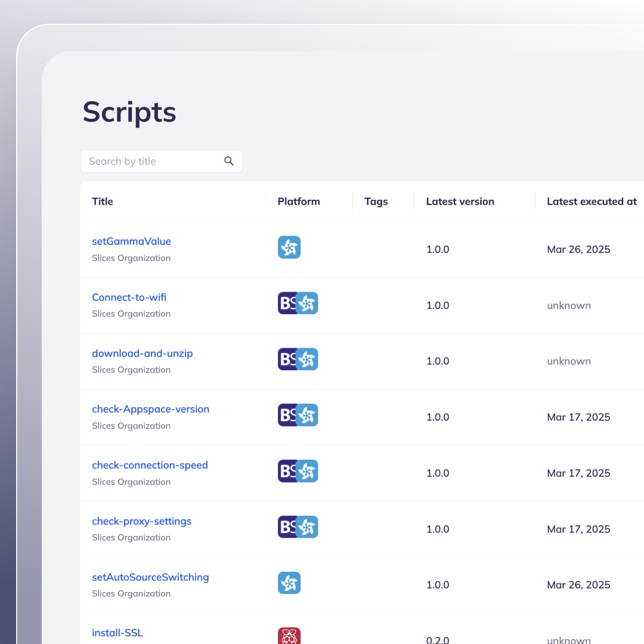
Task: Click the pinwheel icon in check-connection-speed row
Action: tap(308, 471)
